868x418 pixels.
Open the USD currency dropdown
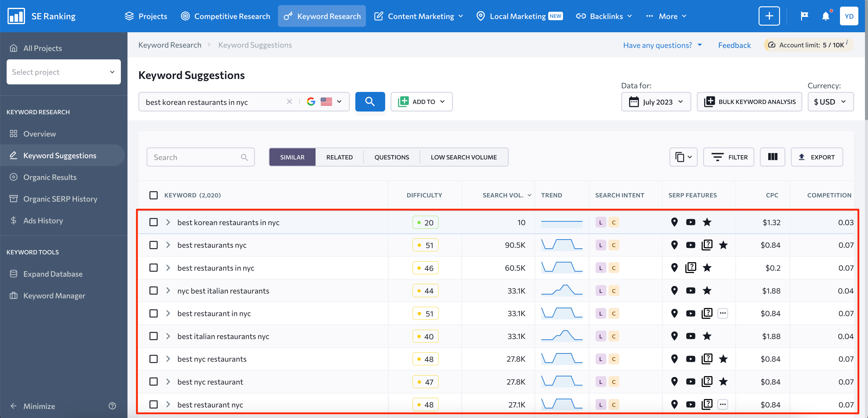click(x=830, y=102)
